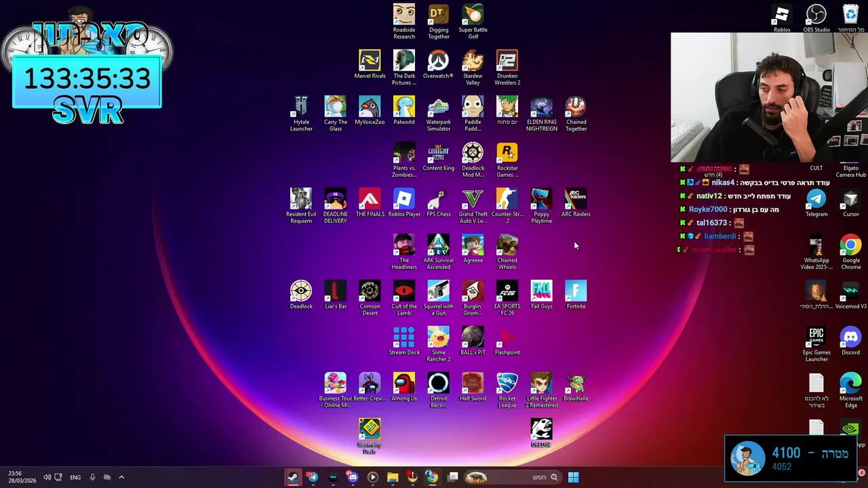Open the Marvel Rivals shortcut
868x488 pixels.
point(370,64)
